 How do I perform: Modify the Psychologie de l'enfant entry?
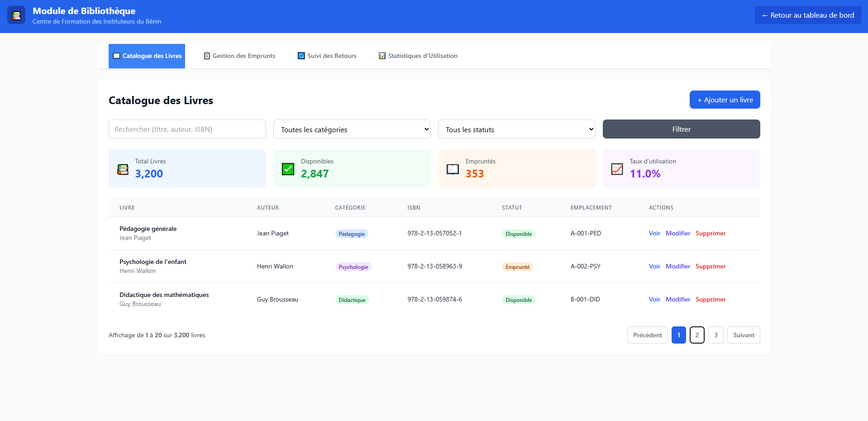(x=677, y=267)
